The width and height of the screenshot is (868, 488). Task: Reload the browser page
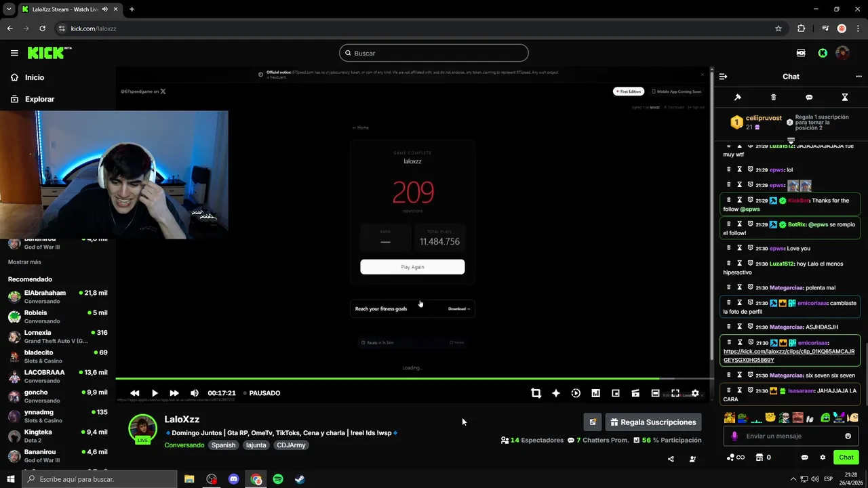42,28
